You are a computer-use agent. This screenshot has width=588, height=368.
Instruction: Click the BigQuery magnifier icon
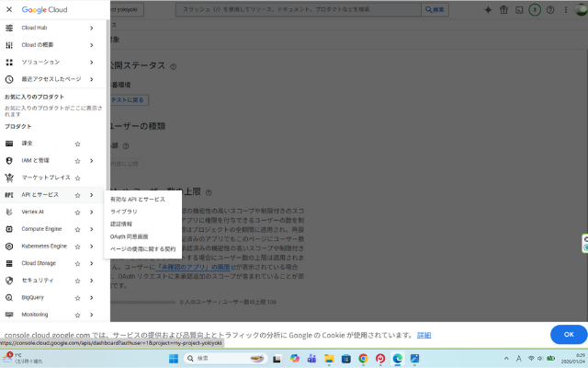9,297
